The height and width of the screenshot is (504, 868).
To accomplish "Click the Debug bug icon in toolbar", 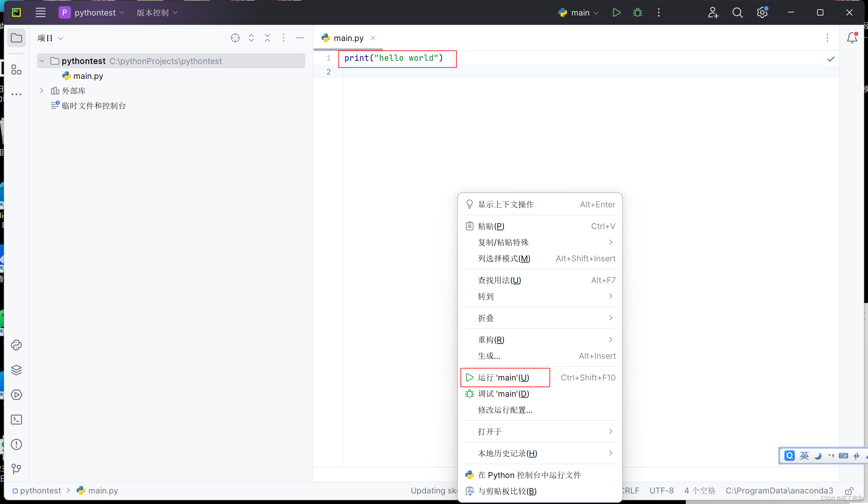I will point(637,13).
